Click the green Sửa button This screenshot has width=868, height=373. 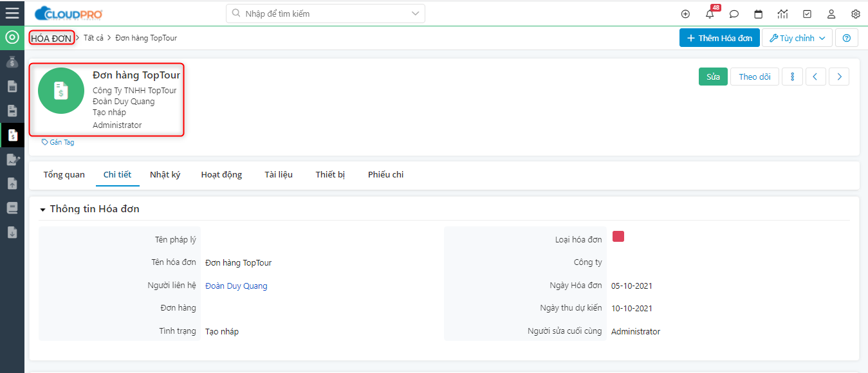[713, 77]
